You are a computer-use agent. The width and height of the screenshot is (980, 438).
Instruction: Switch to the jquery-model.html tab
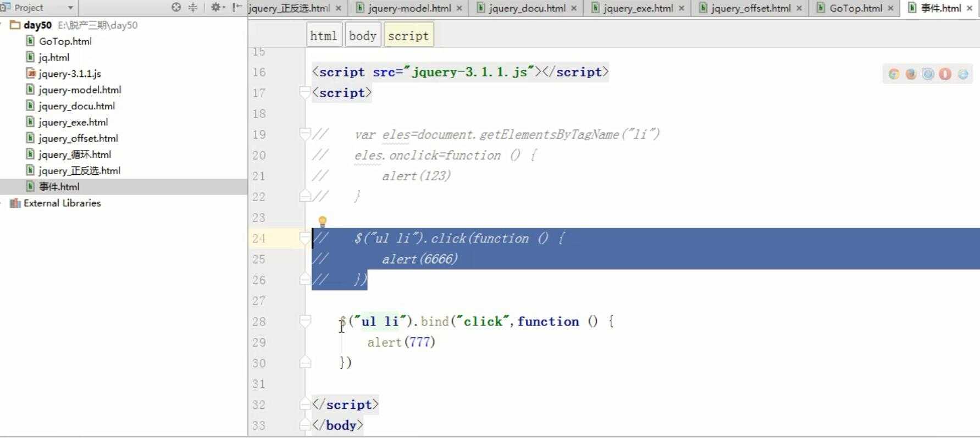[x=409, y=8]
